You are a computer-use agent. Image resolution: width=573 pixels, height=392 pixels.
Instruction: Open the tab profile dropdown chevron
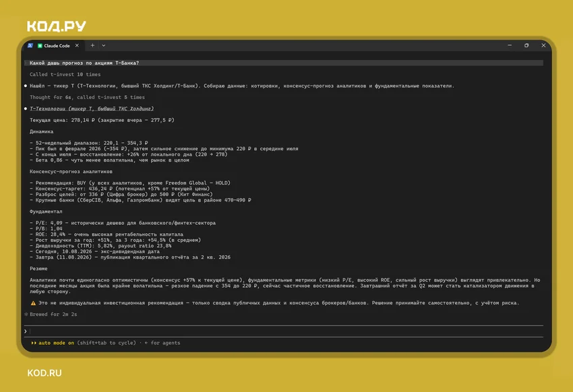click(104, 46)
